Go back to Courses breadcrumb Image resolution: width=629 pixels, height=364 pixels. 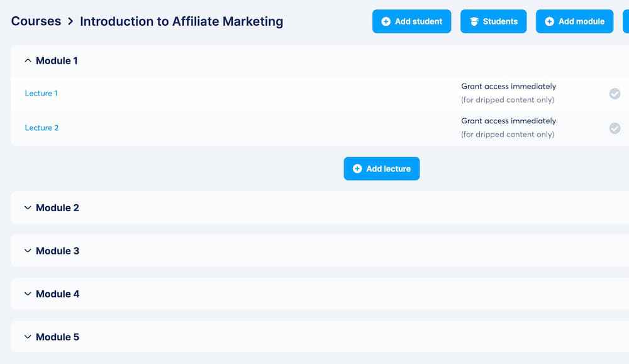pos(36,21)
